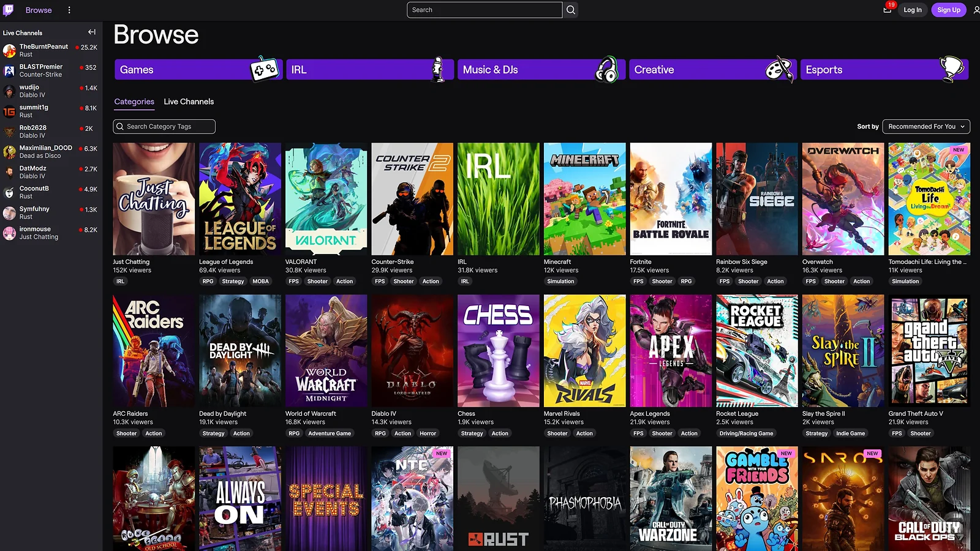Select the MOBA tag under League of Legends
The width and height of the screenshot is (980, 551).
point(260,282)
